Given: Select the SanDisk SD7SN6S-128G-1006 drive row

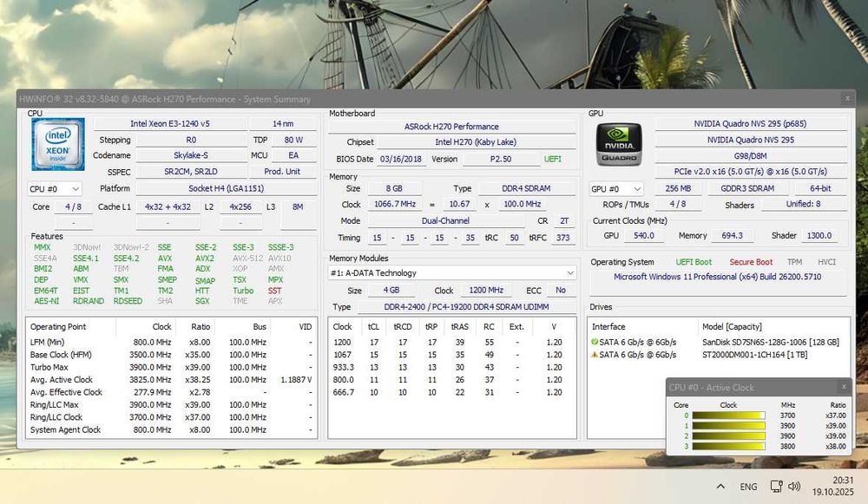Looking at the screenshot, I should (x=719, y=342).
